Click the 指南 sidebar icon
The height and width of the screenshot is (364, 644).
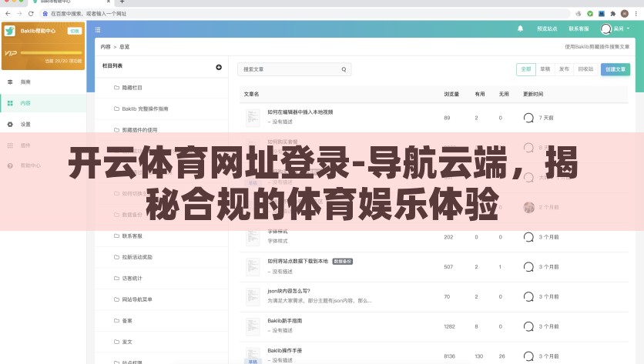pyautogui.click(x=10, y=82)
